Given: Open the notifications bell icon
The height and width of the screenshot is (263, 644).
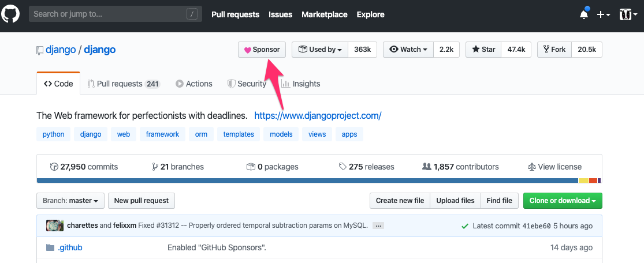Looking at the screenshot, I should [x=583, y=14].
